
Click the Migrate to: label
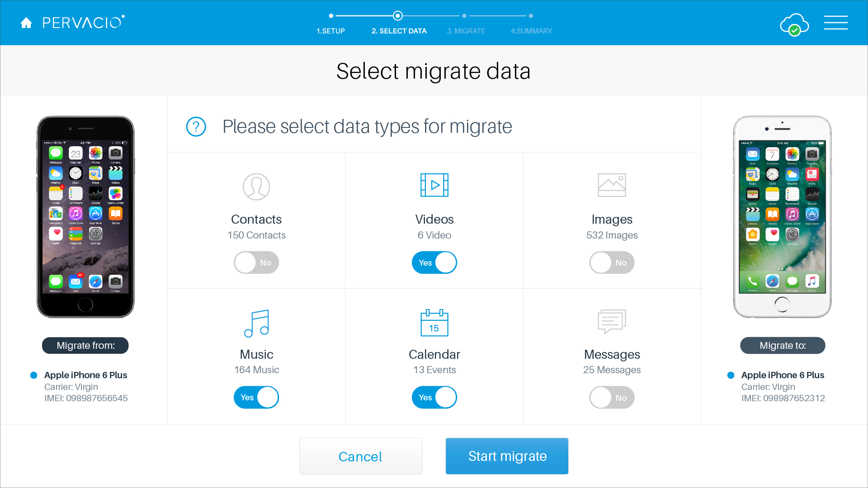tap(783, 346)
